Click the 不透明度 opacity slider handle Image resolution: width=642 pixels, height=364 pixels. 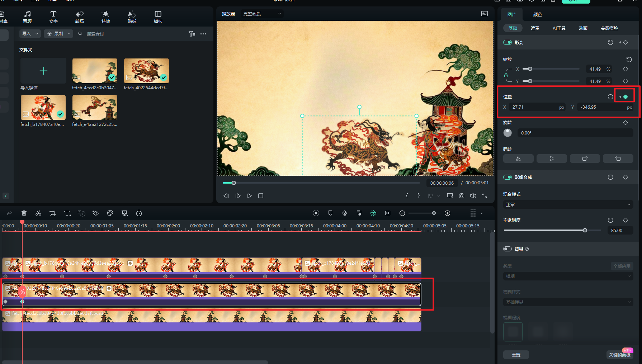coord(585,230)
